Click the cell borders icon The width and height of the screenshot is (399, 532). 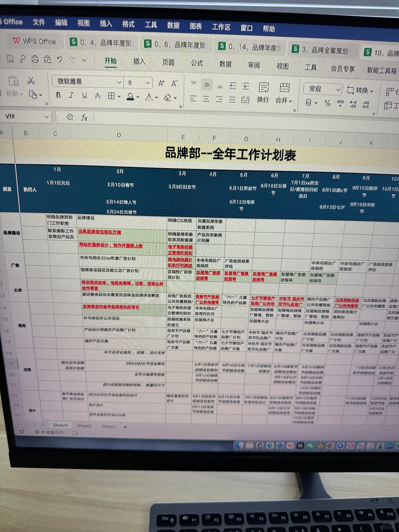coord(111,96)
